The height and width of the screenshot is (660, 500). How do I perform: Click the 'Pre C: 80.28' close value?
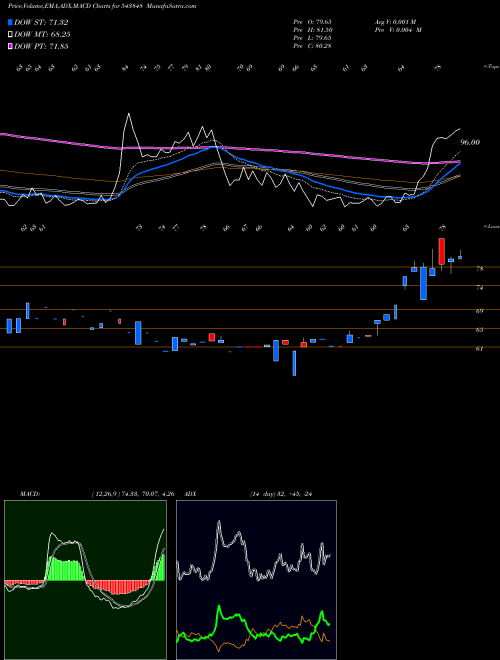click(312, 46)
